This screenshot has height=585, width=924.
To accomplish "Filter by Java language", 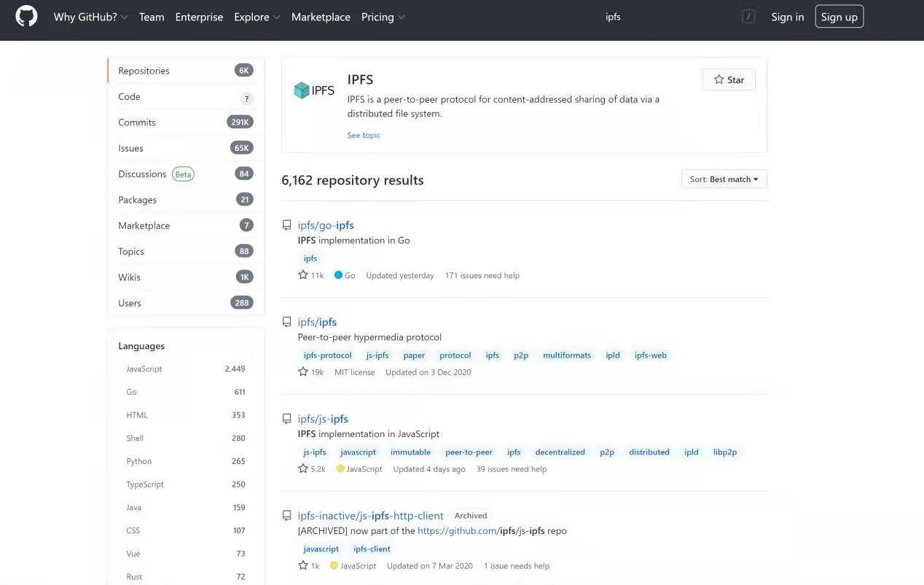I will coord(186,508).
